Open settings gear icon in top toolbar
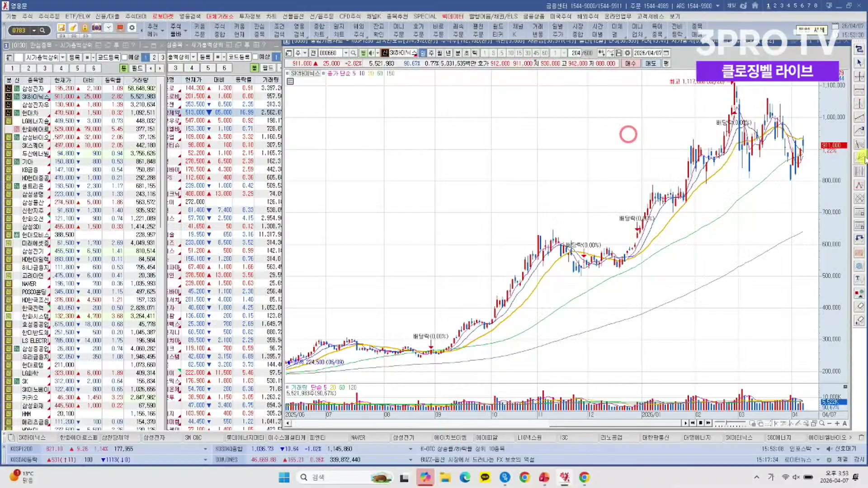Image resolution: width=868 pixels, height=488 pixels. 132,28
